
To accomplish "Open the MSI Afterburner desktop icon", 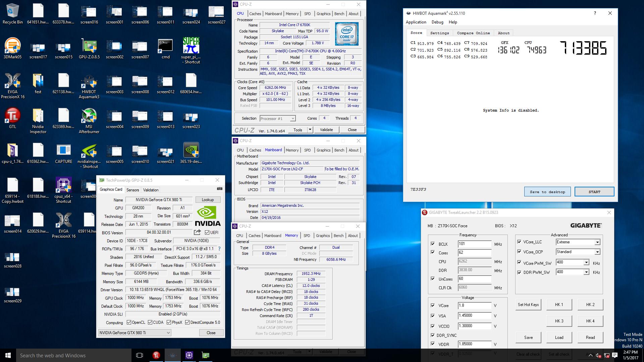I will click(x=89, y=121).
